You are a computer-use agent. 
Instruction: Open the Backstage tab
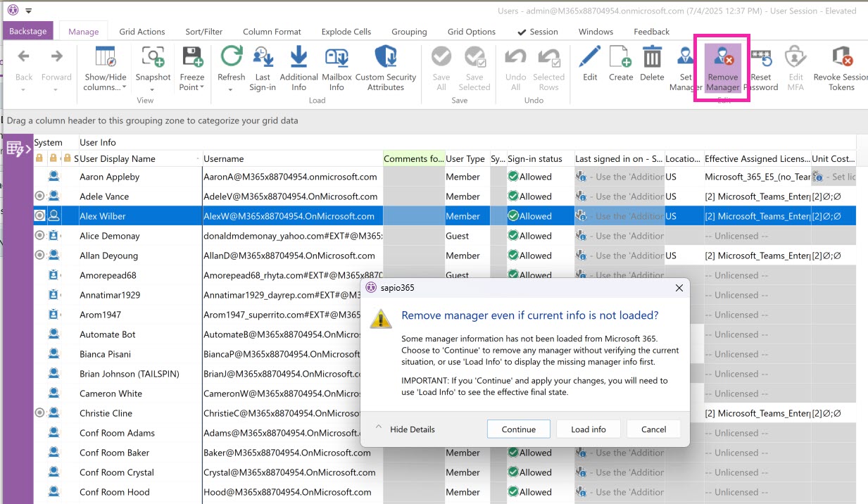27,32
